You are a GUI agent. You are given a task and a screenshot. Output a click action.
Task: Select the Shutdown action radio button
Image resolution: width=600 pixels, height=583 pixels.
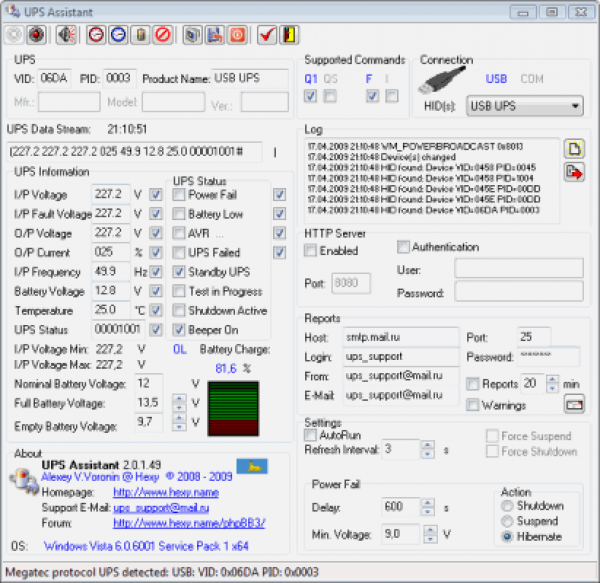[x=507, y=507]
